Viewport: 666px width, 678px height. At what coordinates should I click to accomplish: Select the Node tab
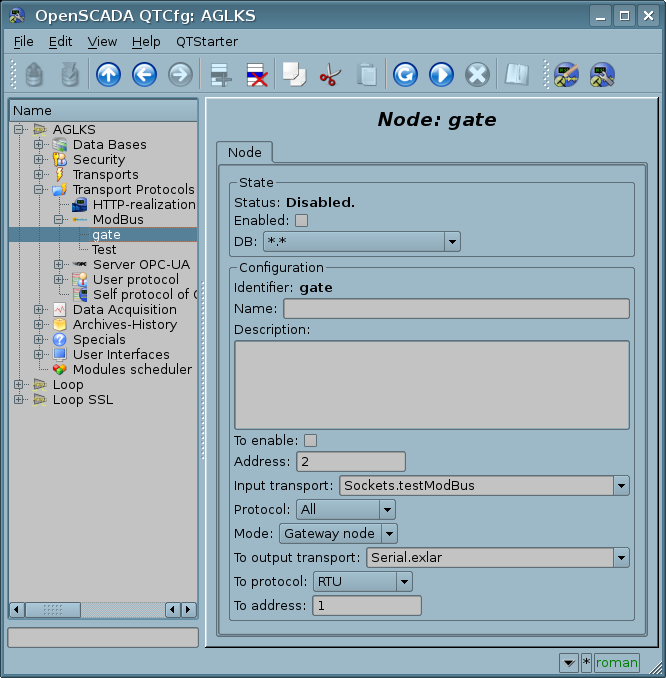245,152
